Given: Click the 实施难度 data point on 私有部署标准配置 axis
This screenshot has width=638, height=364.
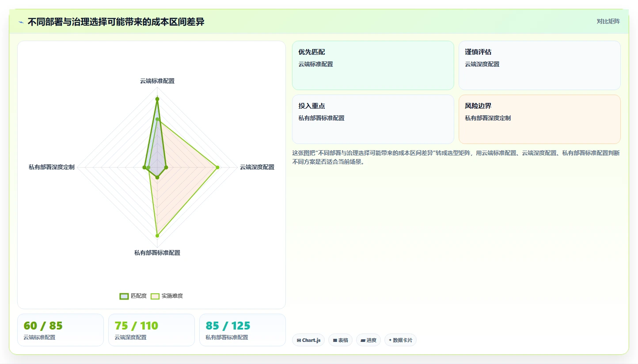Looking at the screenshot, I should point(157,235).
